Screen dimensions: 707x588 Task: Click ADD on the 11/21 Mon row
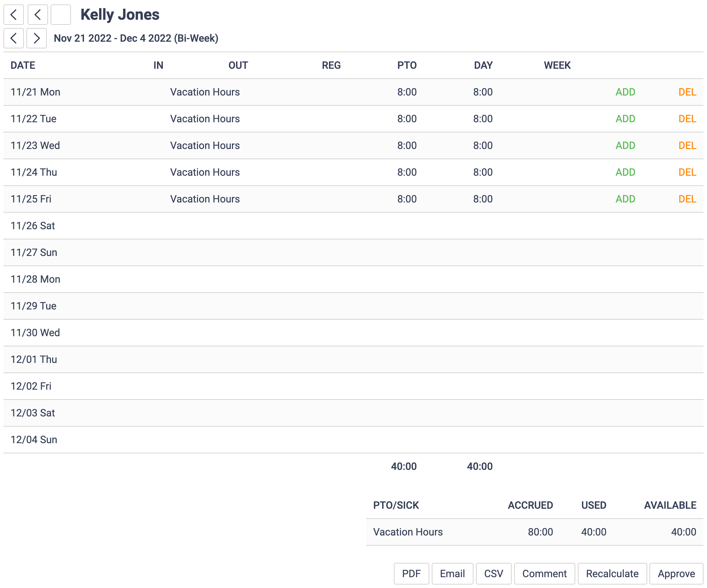[625, 92]
